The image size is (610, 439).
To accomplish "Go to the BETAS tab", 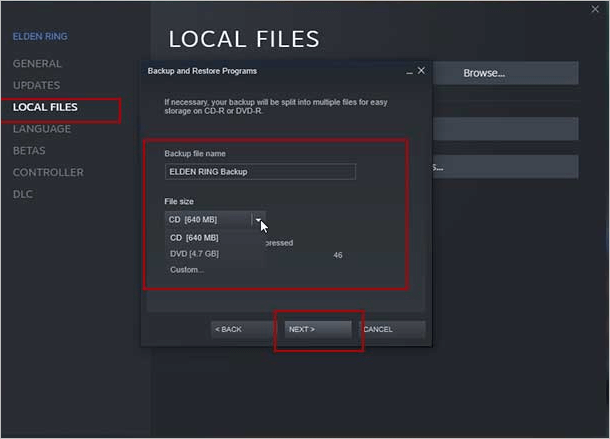I will pyautogui.click(x=29, y=151).
